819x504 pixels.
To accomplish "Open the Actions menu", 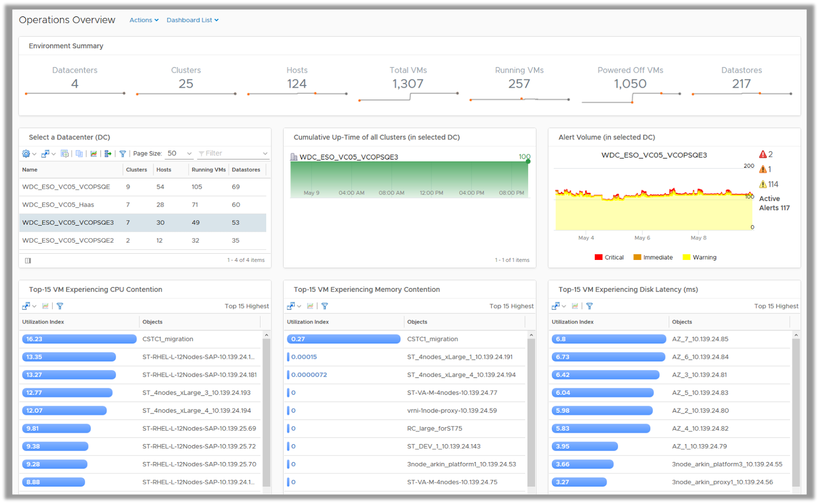I will [144, 20].
